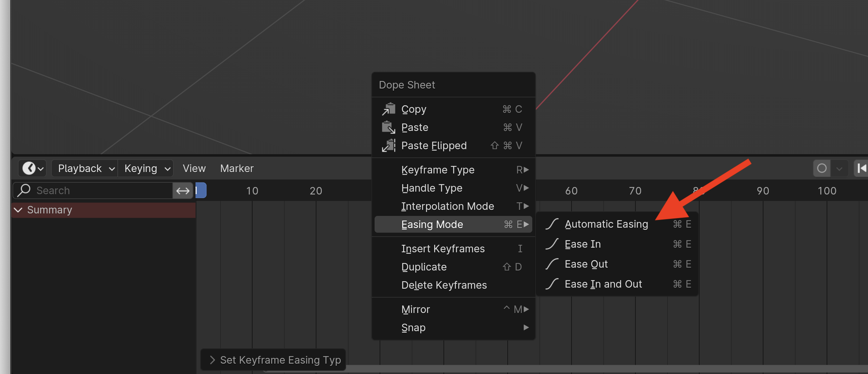This screenshot has height=374, width=868.
Task: Click the search magnifier icon
Action: pyautogui.click(x=24, y=190)
